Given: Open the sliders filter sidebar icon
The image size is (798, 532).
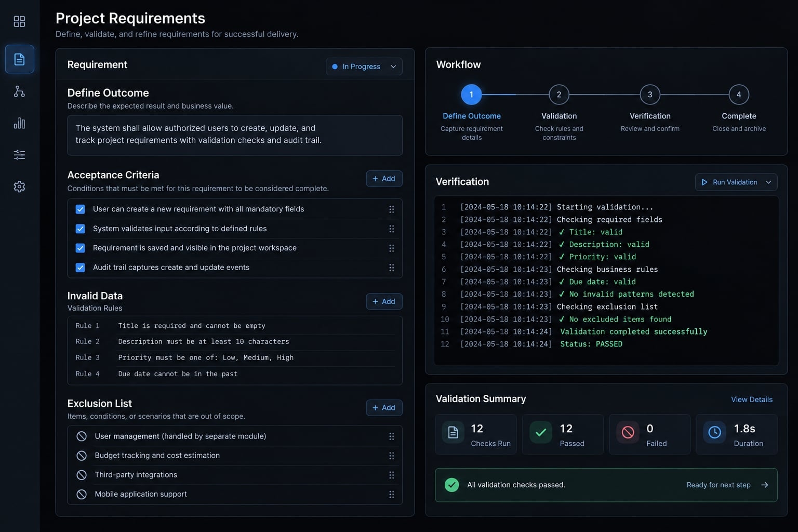Looking at the screenshot, I should click(19, 155).
